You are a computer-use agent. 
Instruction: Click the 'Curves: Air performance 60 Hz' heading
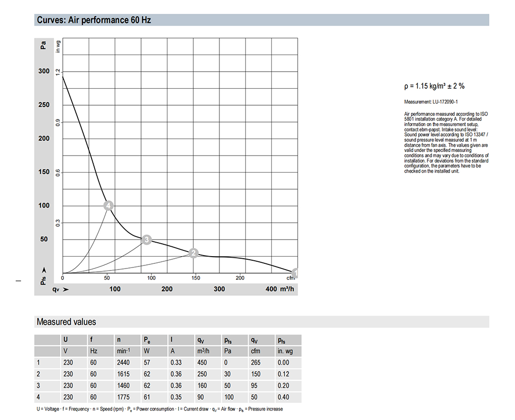[x=94, y=21]
